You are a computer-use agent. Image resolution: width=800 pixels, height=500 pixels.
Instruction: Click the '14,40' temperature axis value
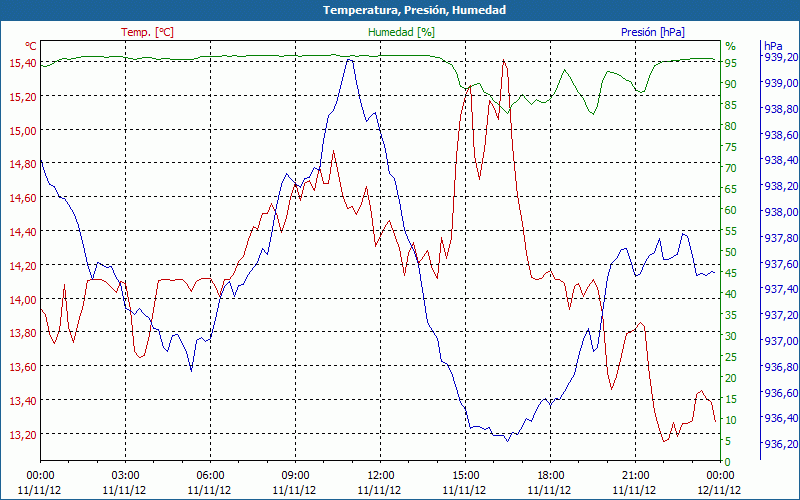[23, 232]
